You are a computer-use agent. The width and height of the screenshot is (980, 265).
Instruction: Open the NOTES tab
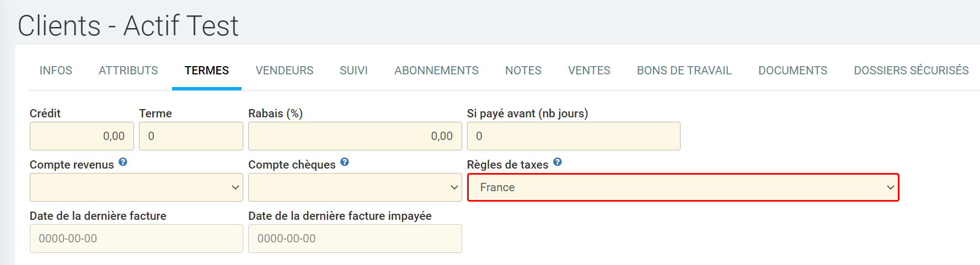(523, 71)
